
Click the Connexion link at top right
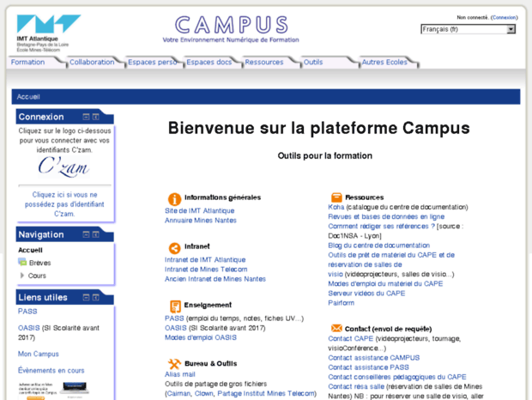coord(505,17)
